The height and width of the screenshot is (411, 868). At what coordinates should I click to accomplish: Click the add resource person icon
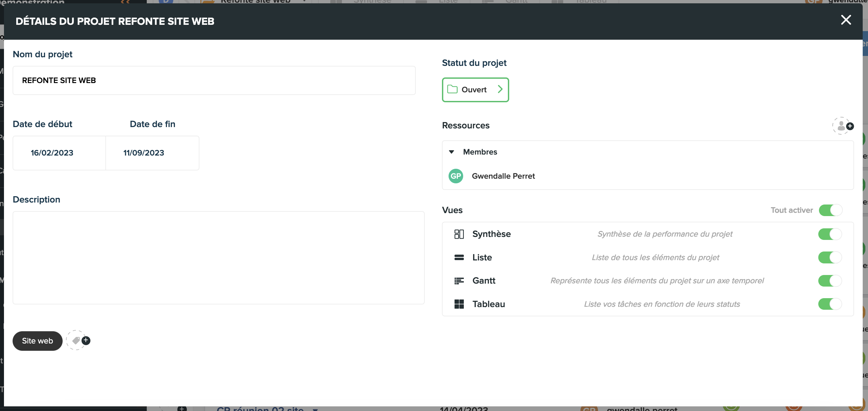tap(843, 126)
